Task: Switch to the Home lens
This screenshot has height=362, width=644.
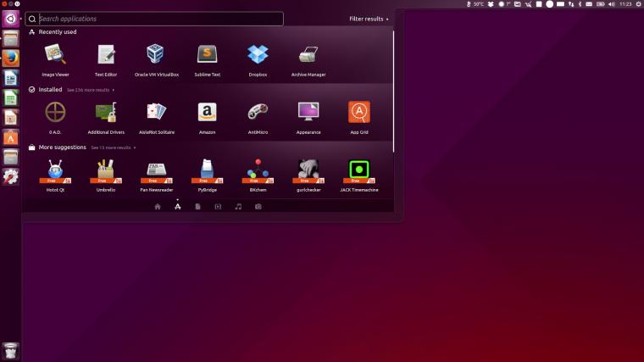Action: pos(158,207)
